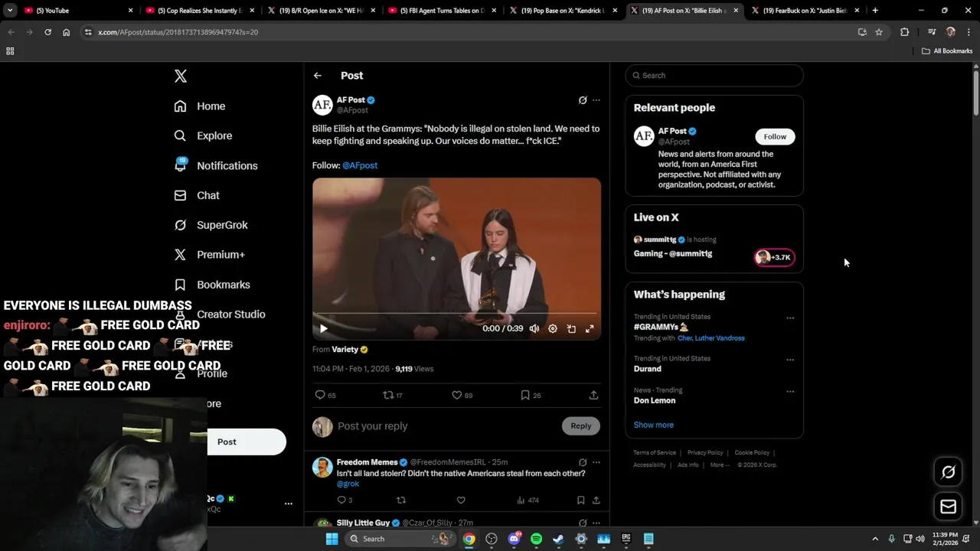Open Windows Start menu
Image resolution: width=980 pixels, height=551 pixels.
332,539
